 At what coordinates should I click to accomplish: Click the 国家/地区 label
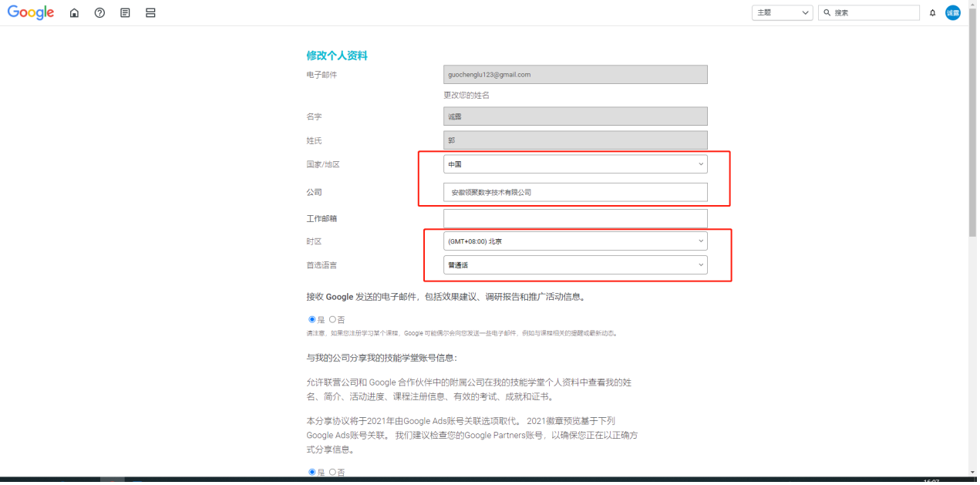pyautogui.click(x=325, y=164)
